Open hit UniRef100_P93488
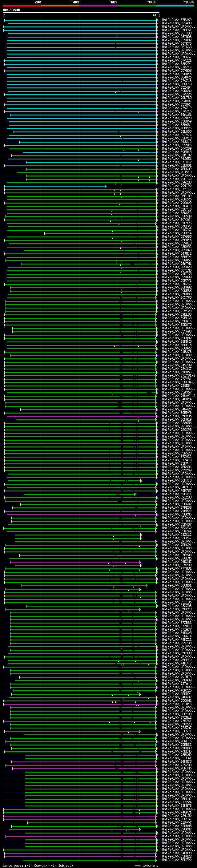The width and height of the screenshot is (197, 868). [x=176, y=23]
